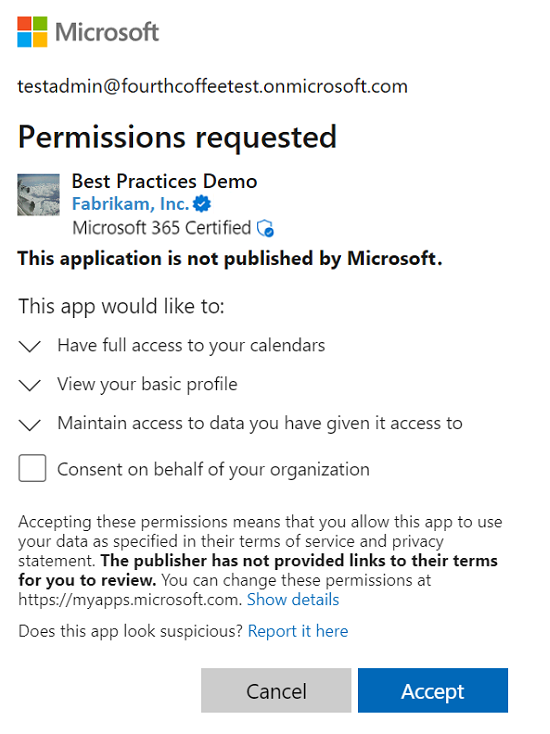
Task: Click the Show details link
Action: [x=293, y=599]
